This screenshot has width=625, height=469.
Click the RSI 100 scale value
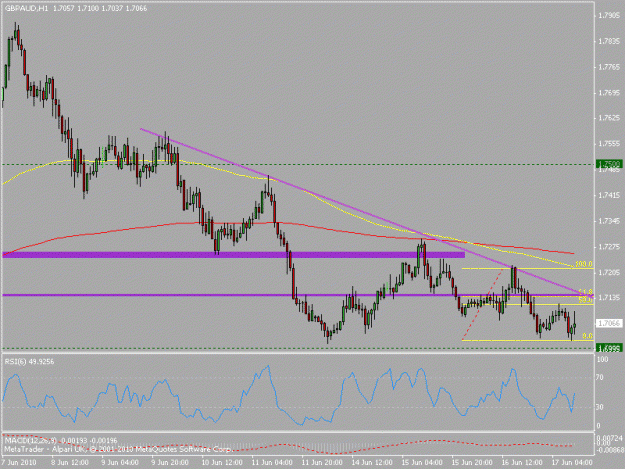(603, 359)
